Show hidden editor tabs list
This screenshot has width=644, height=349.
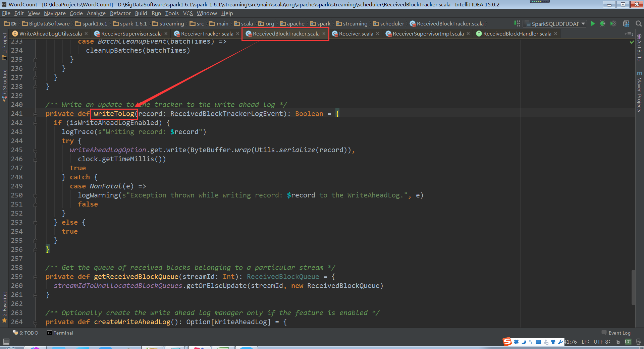629,34
